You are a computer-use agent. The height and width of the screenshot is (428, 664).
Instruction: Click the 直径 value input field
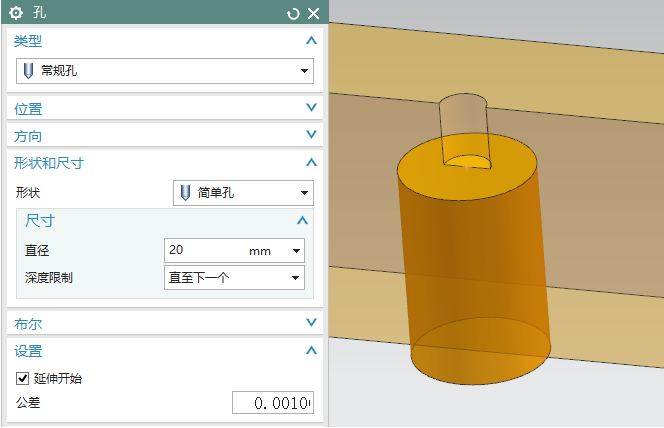(205, 250)
